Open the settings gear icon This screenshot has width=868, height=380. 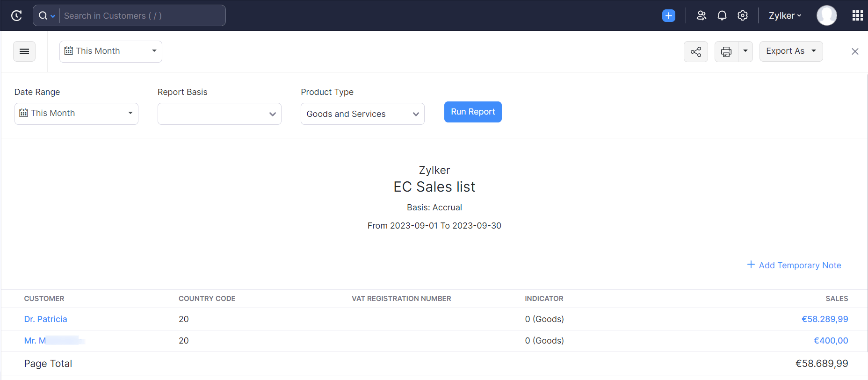[x=743, y=15]
